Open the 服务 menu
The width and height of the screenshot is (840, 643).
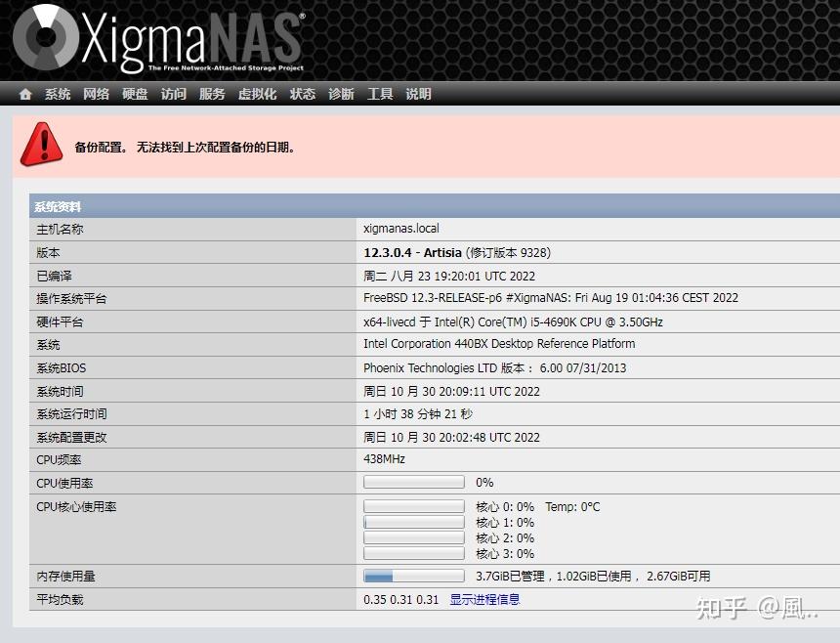[213, 94]
